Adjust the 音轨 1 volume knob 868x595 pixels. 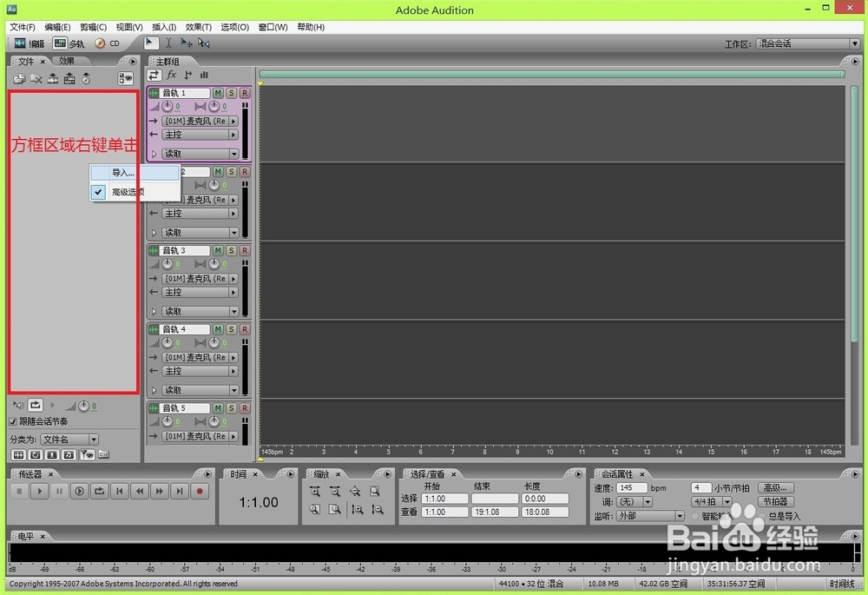(168, 106)
